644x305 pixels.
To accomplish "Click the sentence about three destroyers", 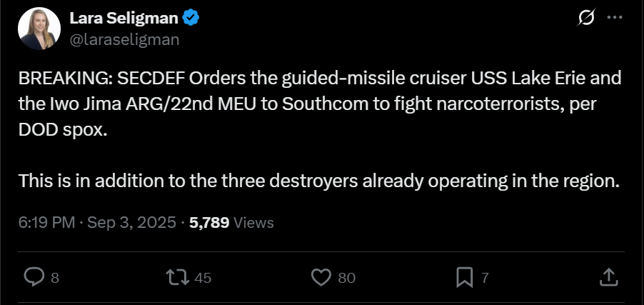I will 318,181.
